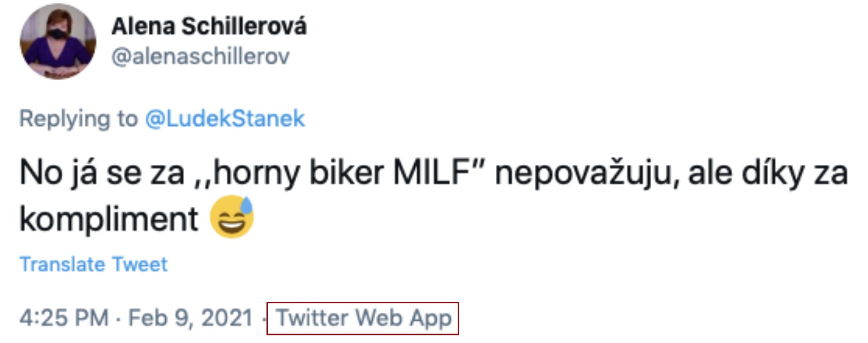Click Translate Tweet
Screen dimensions: 868x343
pos(94,264)
